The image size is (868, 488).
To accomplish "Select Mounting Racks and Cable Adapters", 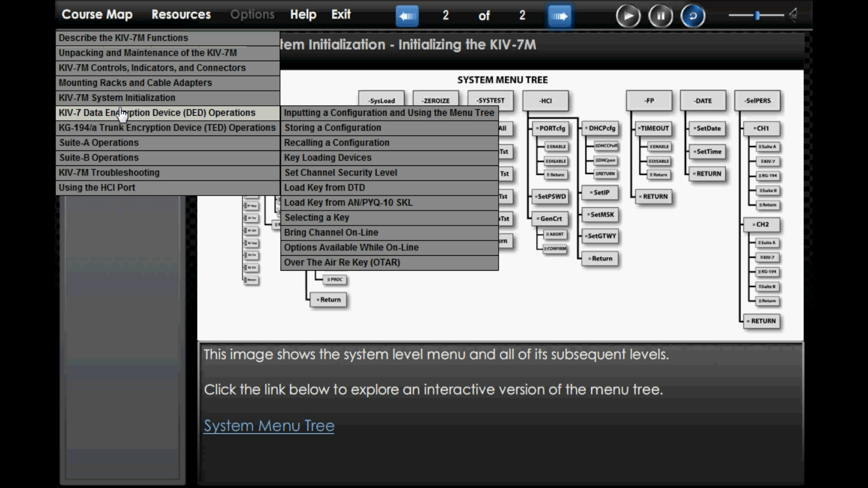I will click(168, 83).
